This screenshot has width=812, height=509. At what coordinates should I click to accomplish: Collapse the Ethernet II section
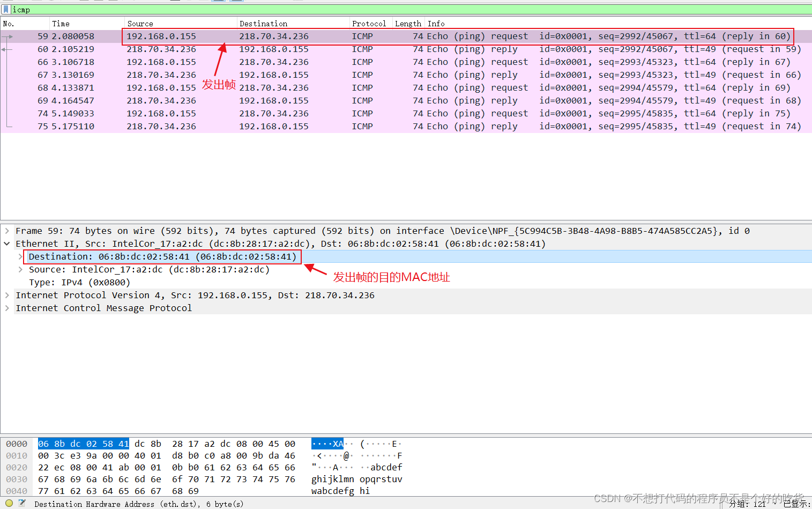click(x=7, y=244)
